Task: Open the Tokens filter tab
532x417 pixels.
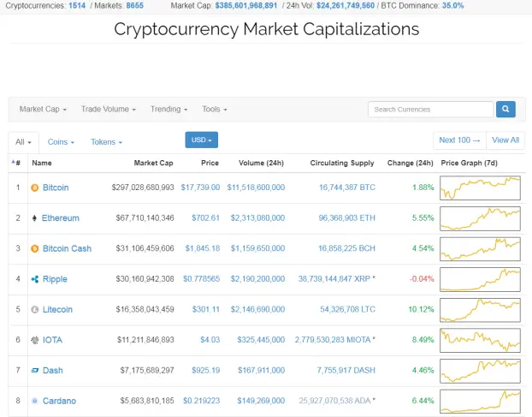Action: pyautogui.click(x=107, y=142)
